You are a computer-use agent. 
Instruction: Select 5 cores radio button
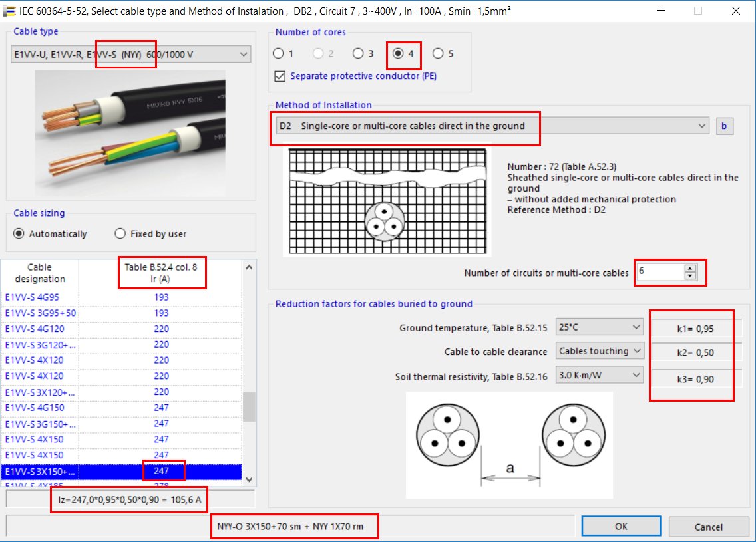point(438,54)
